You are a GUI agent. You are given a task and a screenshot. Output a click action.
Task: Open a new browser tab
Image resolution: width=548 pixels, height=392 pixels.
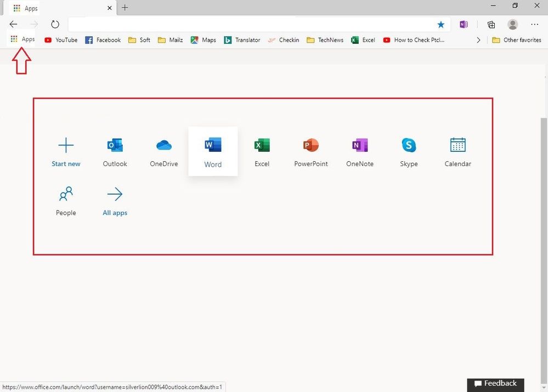(125, 8)
